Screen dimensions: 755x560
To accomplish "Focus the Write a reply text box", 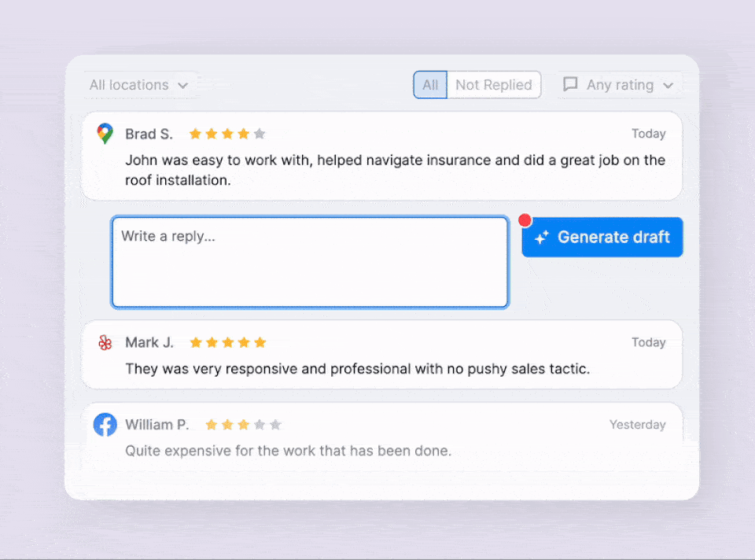I will pyautogui.click(x=310, y=262).
